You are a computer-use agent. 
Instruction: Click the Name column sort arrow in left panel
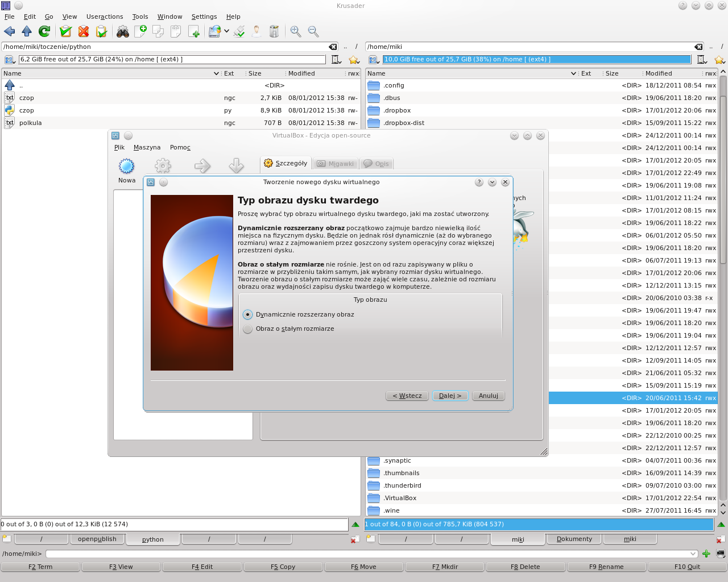click(x=216, y=73)
